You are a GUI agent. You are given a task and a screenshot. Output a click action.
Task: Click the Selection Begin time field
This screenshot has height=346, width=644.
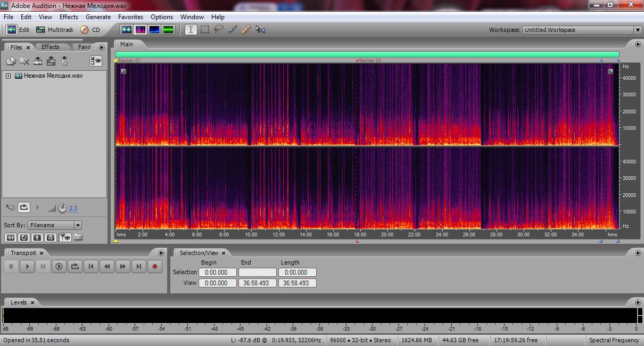click(217, 273)
